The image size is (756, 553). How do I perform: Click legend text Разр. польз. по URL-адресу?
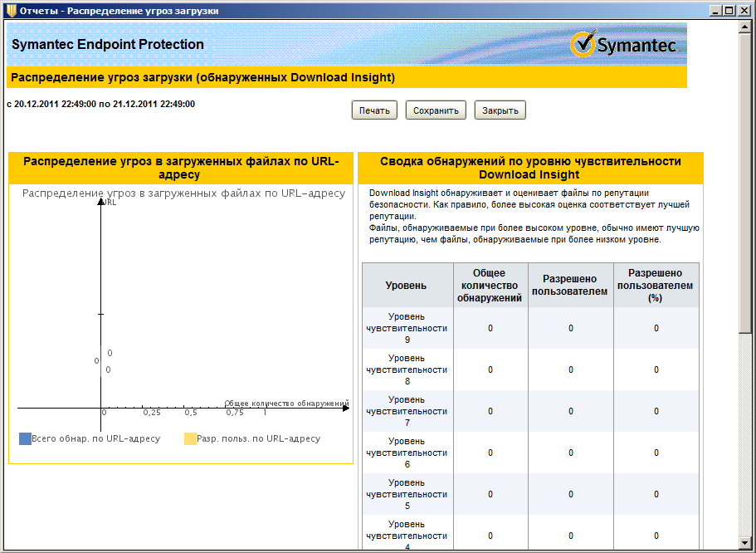tap(258, 438)
